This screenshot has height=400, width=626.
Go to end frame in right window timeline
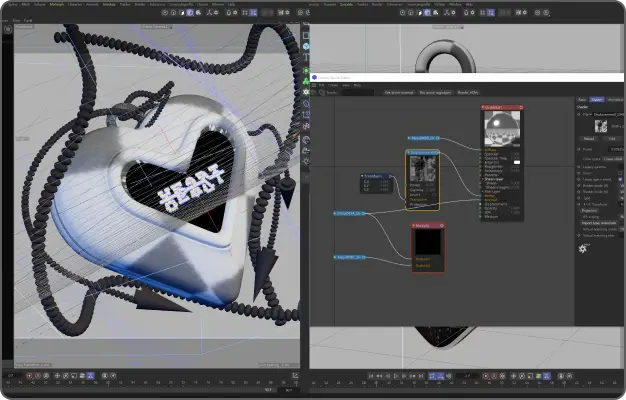421,376
